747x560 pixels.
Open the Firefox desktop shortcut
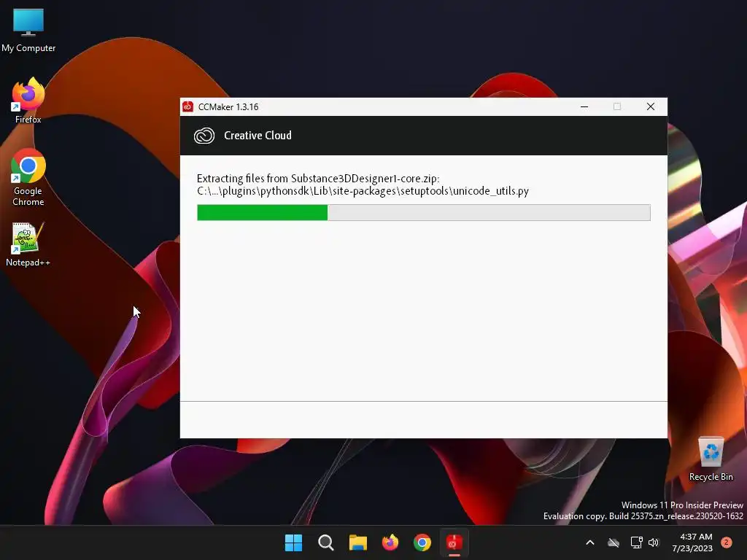(x=28, y=101)
